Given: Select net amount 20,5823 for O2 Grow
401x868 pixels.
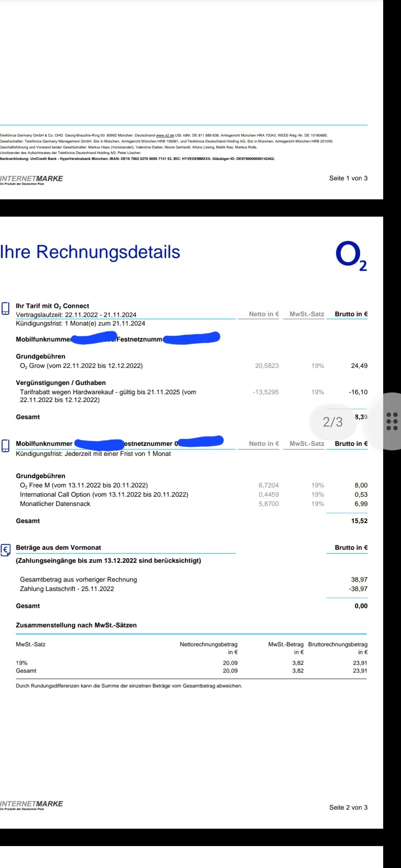Looking at the screenshot, I should (x=267, y=366).
